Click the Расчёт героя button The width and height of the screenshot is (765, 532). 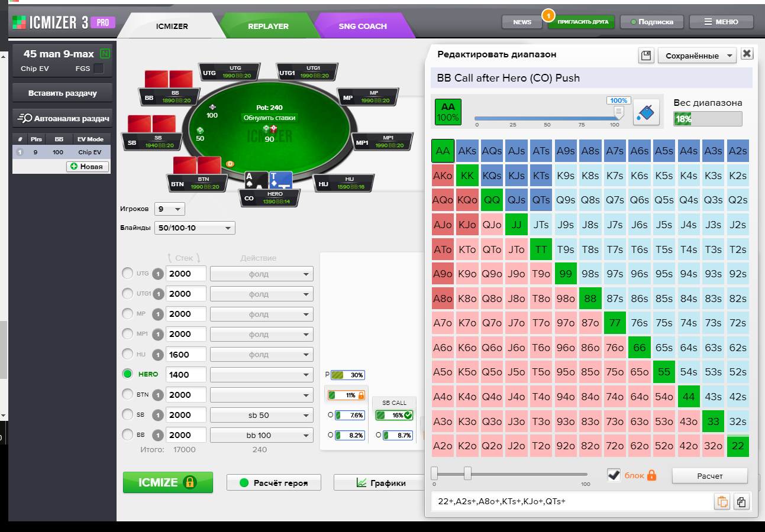274,483
